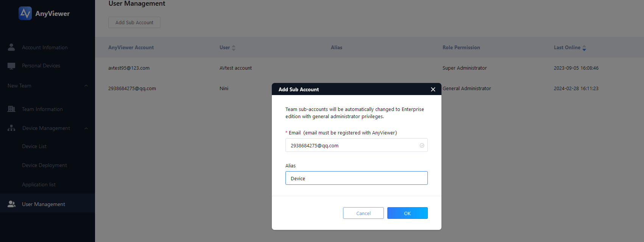This screenshot has width=644, height=242.
Task: Sort table by User column
Action: point(234,48)
